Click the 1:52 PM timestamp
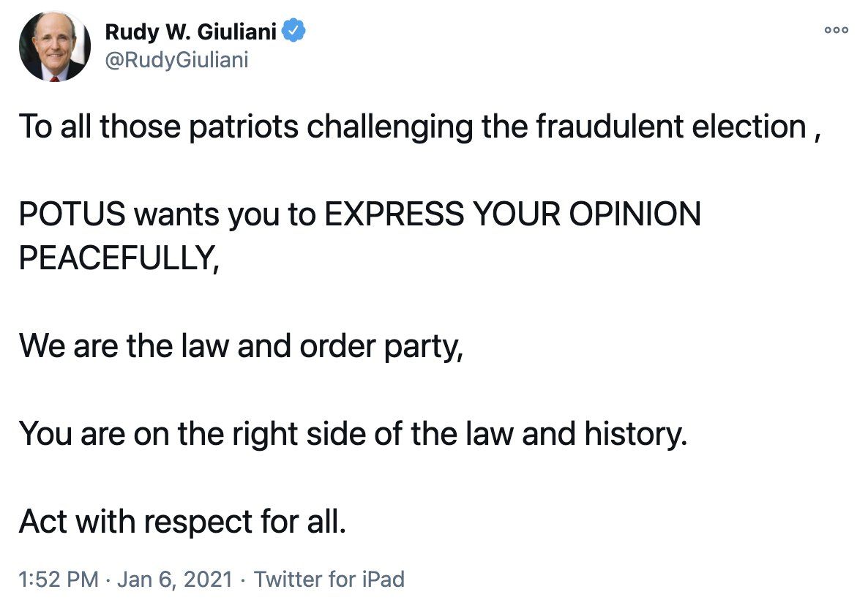Viewport: 868px width, 603px height. [x=59, y=580]
